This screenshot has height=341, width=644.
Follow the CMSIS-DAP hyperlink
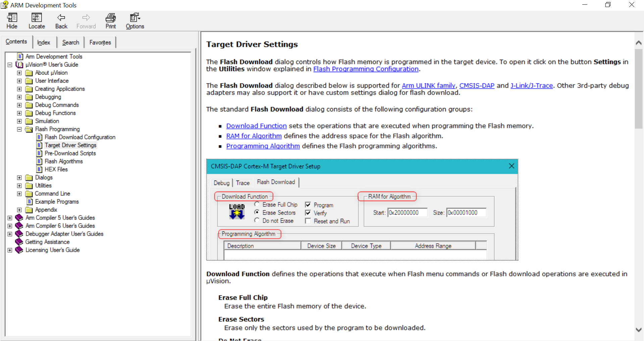(x=477, y=86)
